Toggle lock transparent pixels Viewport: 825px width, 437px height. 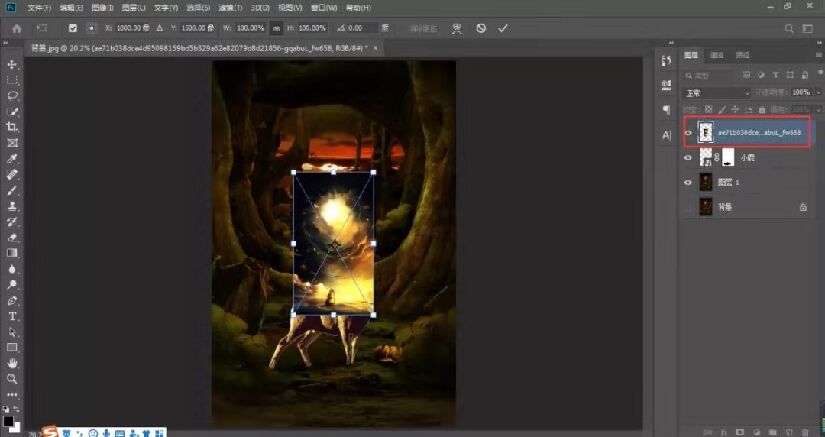coord(709,109)
